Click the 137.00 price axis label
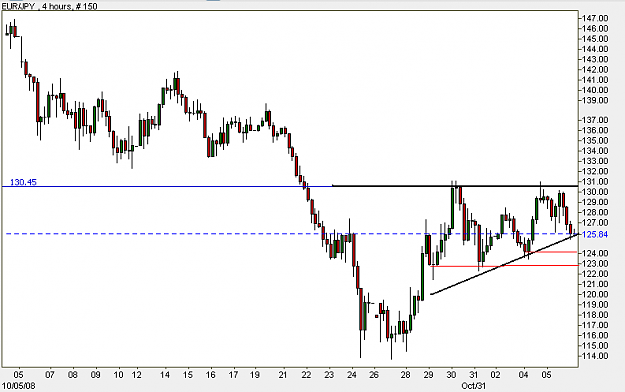625x392 pixels. (x=596, y=120)
